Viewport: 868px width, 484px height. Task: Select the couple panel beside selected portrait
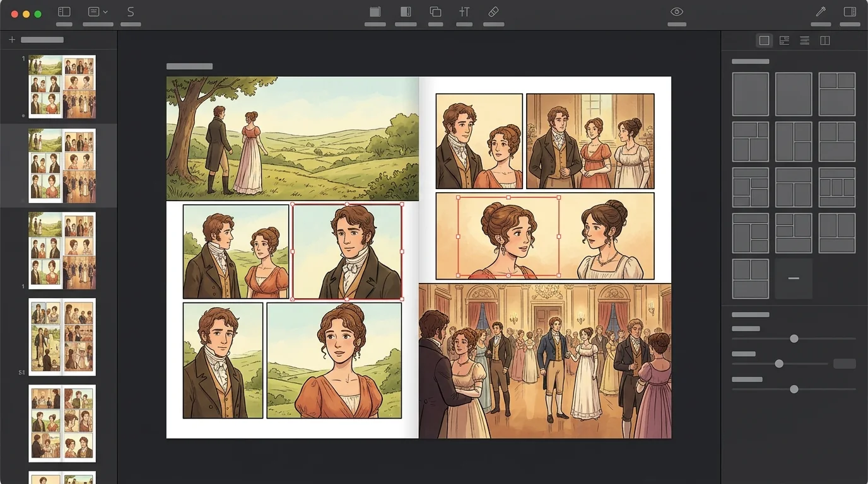click(236, 251)
